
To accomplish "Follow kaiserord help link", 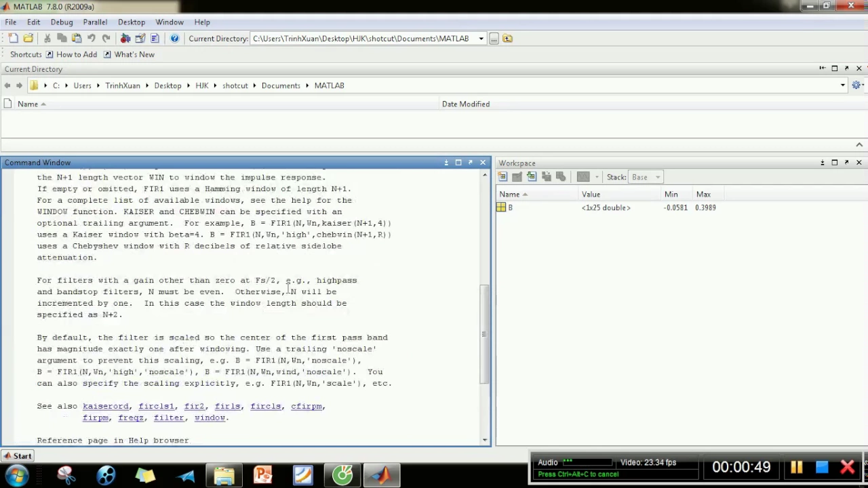I will 106,406.
